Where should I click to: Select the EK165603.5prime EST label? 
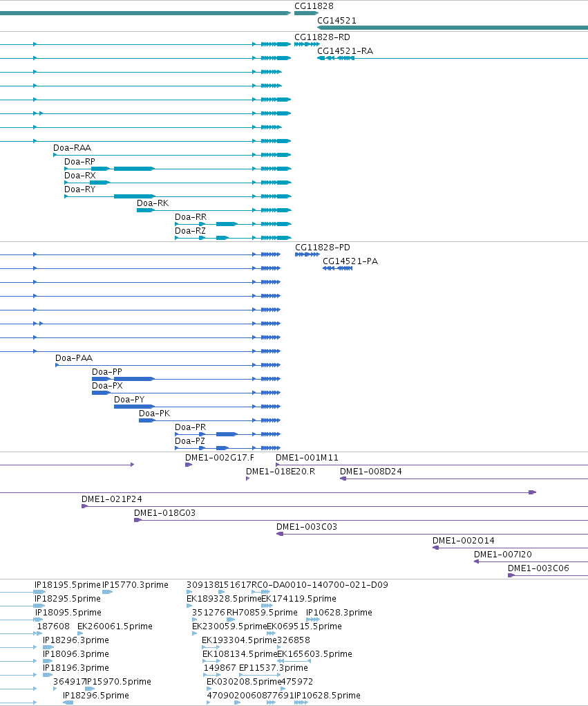[314, 653]
